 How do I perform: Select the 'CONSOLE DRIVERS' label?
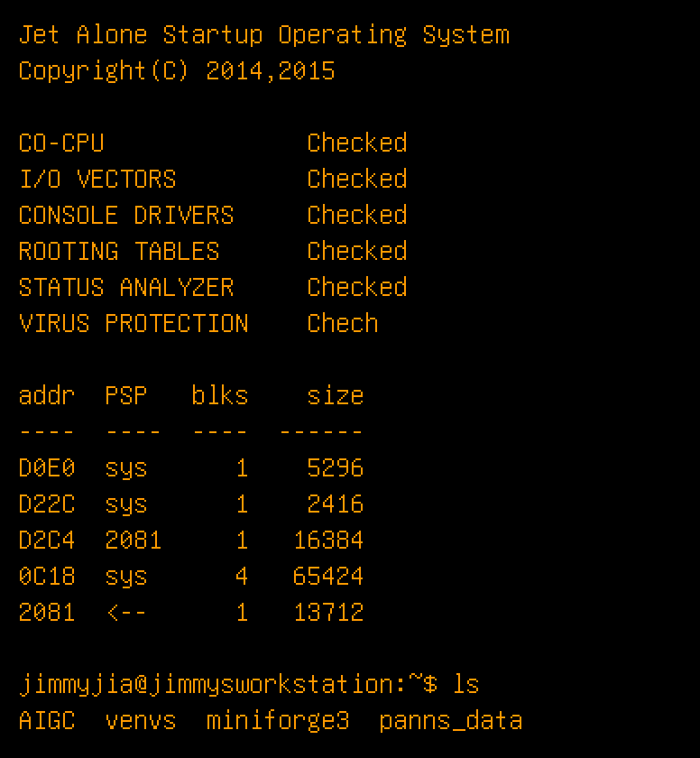126,215
